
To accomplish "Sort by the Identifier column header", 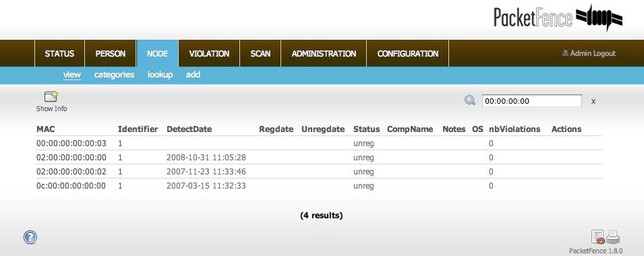I will 138,129.
